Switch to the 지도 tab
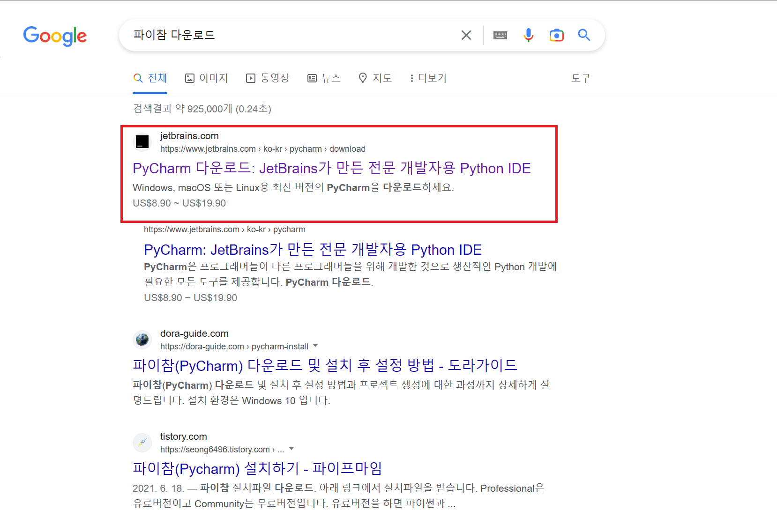Image resolution: width=777 pixels, height=532 pixels. click(x=375, y=78)
